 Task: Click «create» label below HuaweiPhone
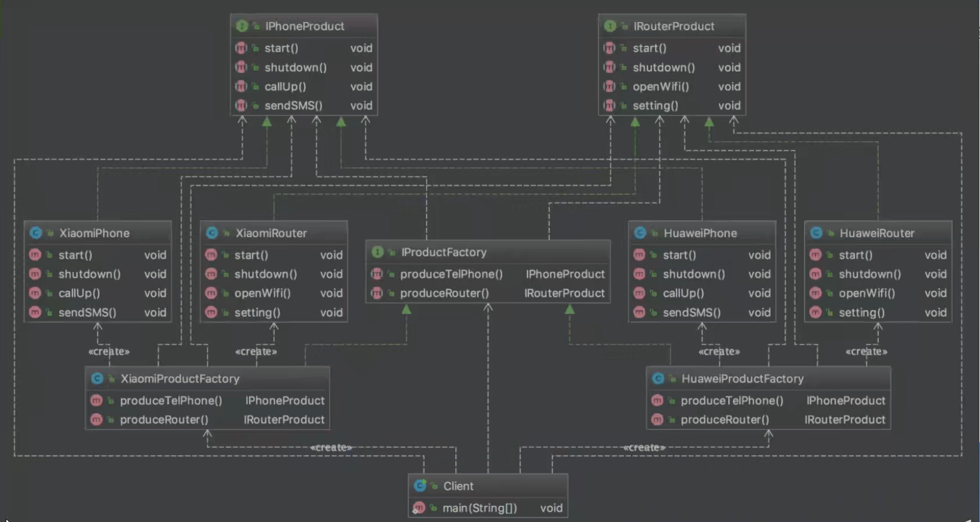coord(719,351)
